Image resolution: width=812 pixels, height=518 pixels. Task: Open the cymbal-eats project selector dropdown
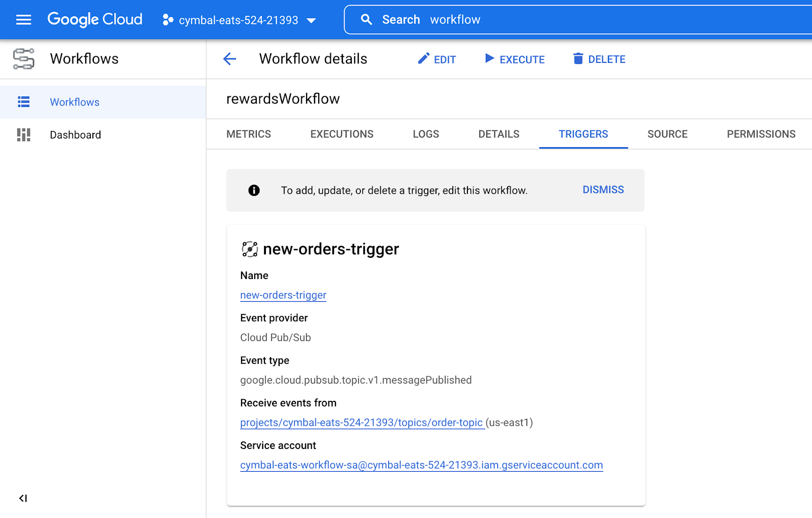click(x=239, y=20)
